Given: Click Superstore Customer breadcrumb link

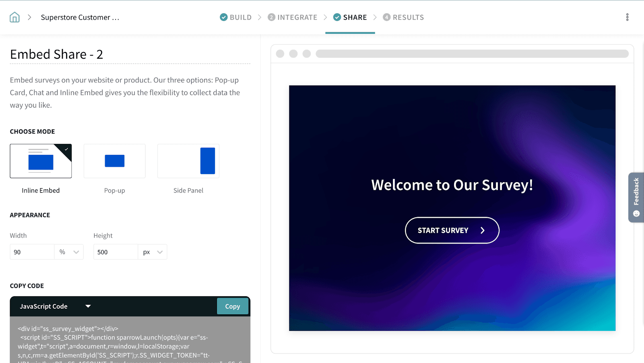Looking at the screenshot, I should pyautogui.click(x=80, y=17).
